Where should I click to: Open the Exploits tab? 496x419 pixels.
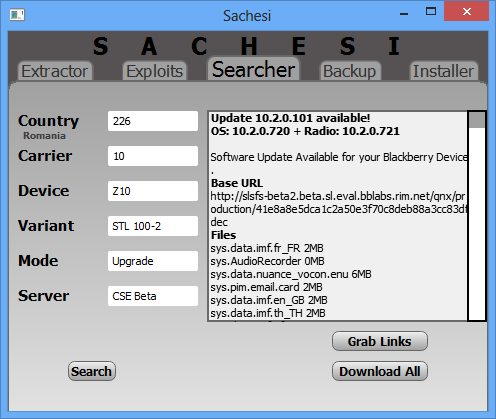(x=155, y=71)
